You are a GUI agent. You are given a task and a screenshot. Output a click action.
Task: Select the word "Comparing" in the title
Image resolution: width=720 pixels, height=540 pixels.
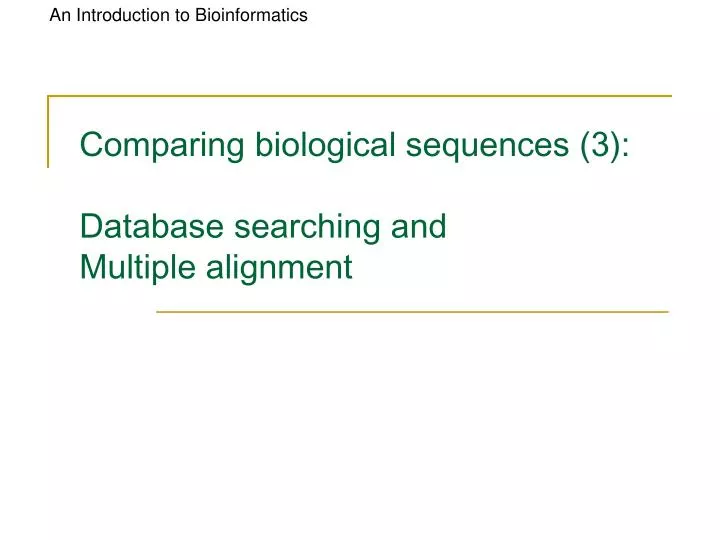(x=162, y=146)
